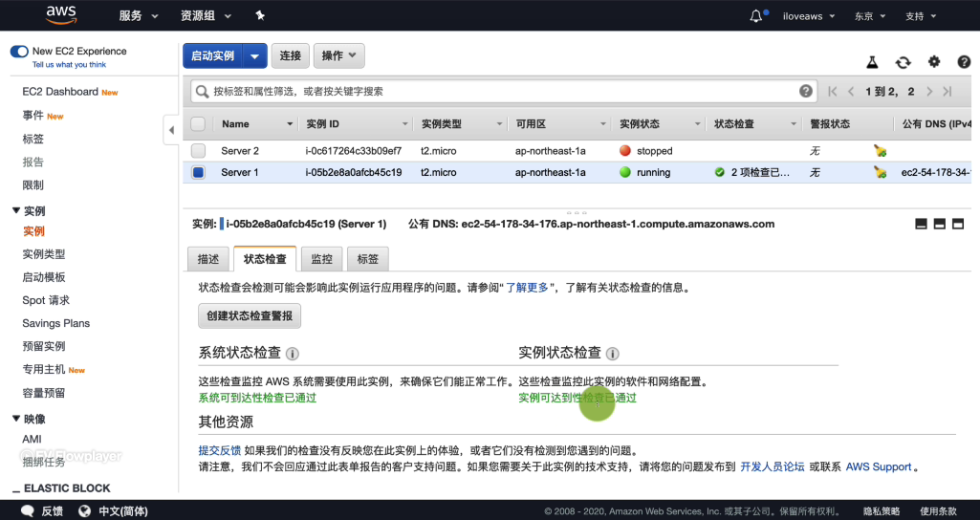980x520 pixels.
Task: Set details pane to half height
Action: [x=940, y=224]
